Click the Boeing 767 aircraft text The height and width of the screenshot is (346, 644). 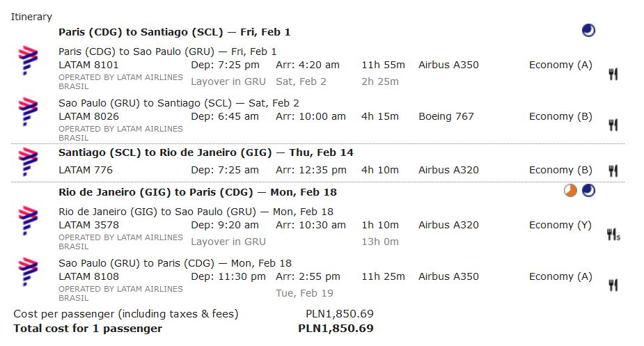(x=446, y=116)
